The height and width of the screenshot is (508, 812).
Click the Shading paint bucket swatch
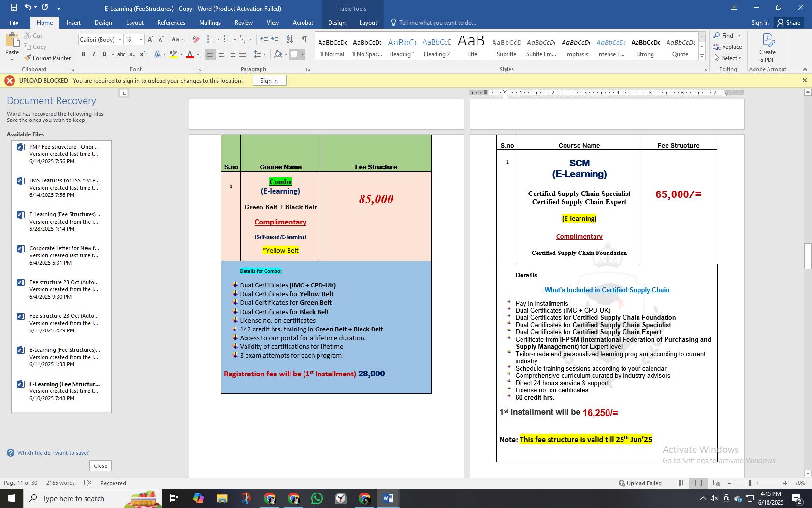278,54
